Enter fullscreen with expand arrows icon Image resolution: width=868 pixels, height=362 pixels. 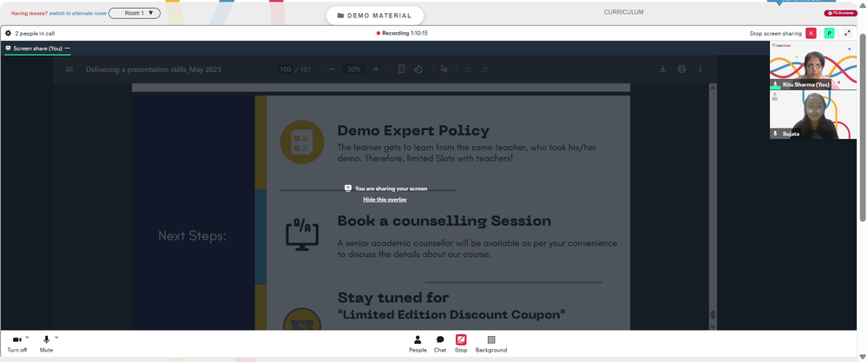tap(847, 33)
